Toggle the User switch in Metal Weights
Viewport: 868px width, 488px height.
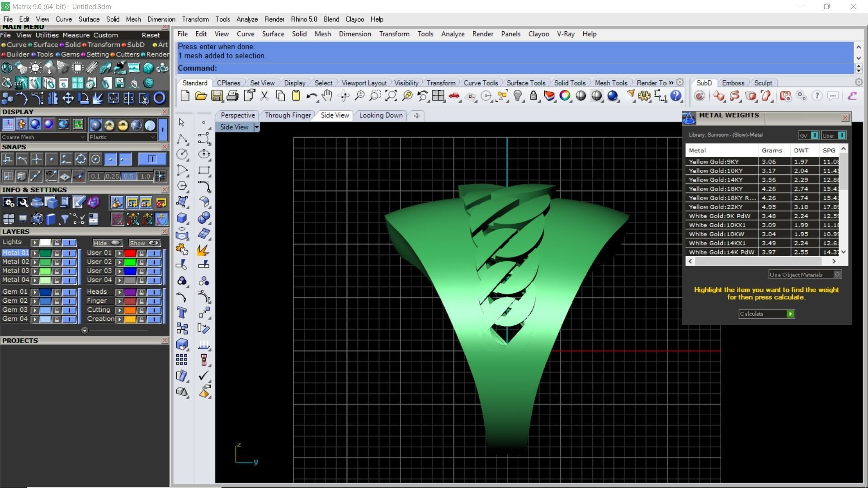pos(841,136)
